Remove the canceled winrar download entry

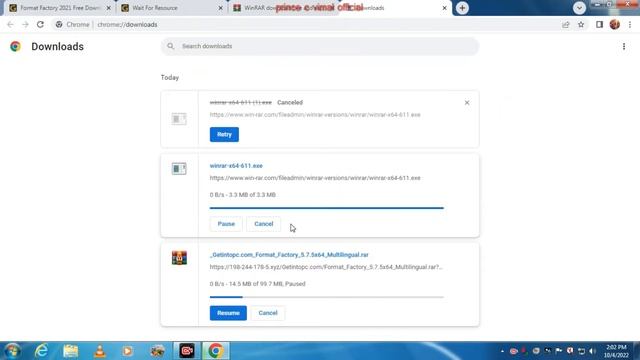[x=467, y=102]
